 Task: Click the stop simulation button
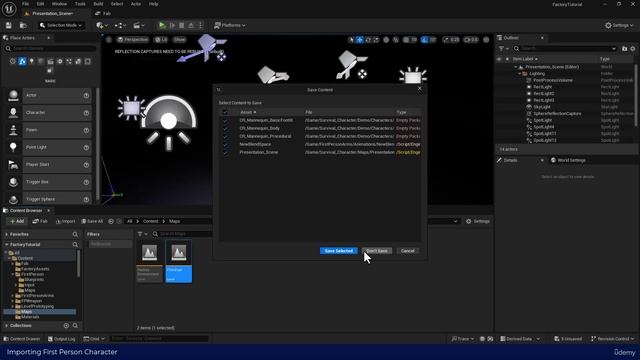[182, 25]
